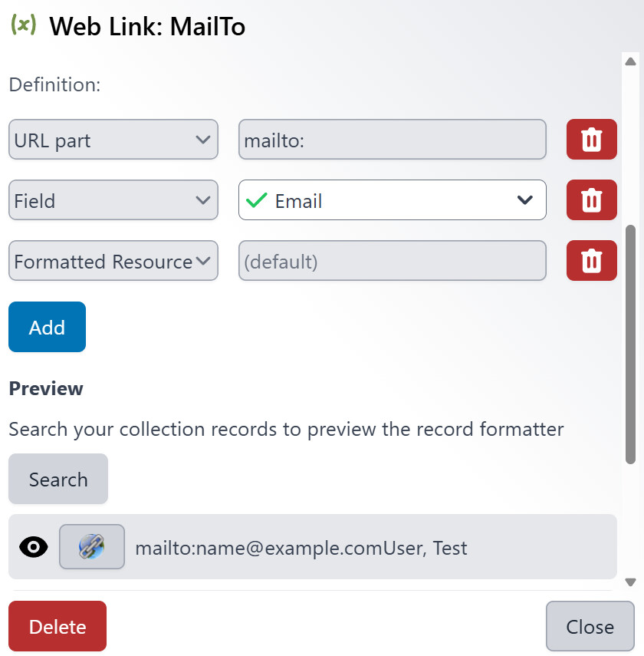Screen dimensions: 644x656
Task: Click the (default) formatter input field
Action: (393, 260)
